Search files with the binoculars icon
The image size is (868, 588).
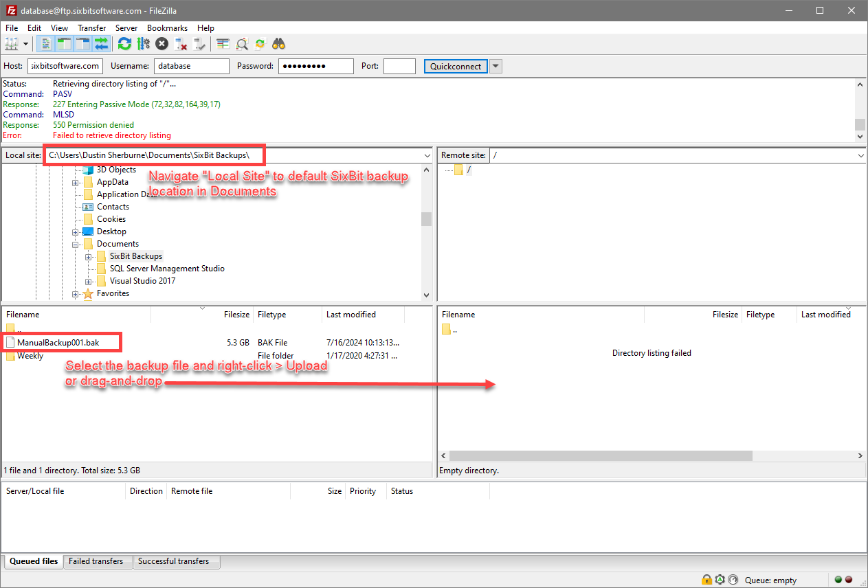point(278,44)
